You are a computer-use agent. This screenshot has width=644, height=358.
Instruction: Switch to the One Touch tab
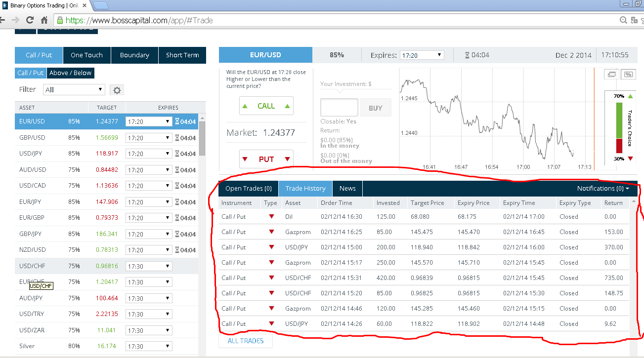pos(86,55)
